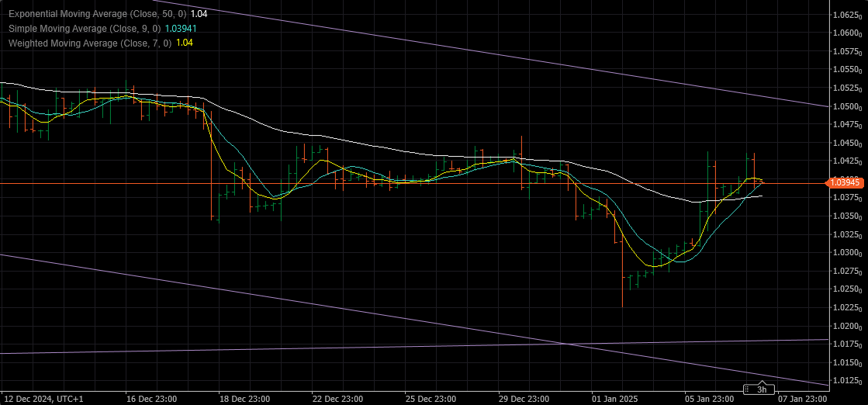Viewport: 868px width, 405px height.
Task: Click the 1.0475 price axis label
Action: [848, 125]
